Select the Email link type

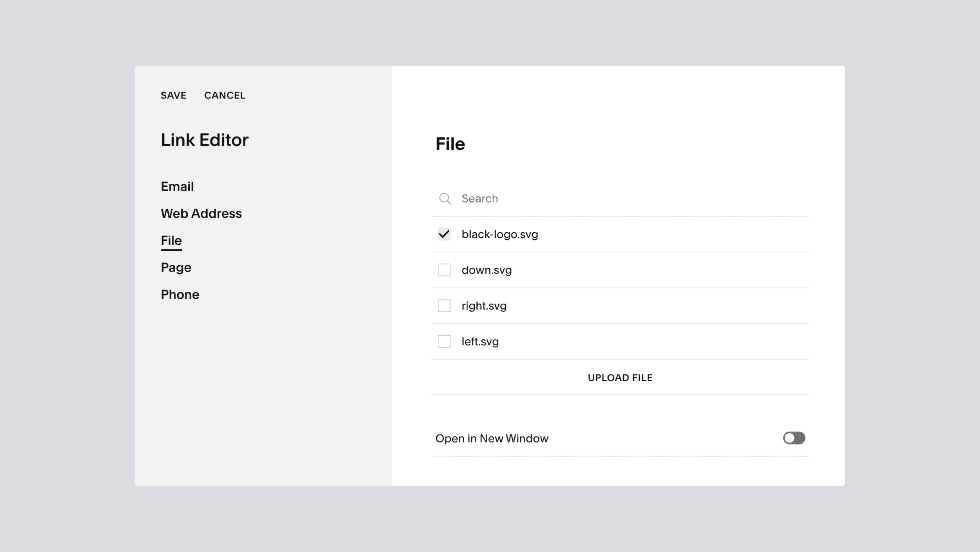click(177, 186)
